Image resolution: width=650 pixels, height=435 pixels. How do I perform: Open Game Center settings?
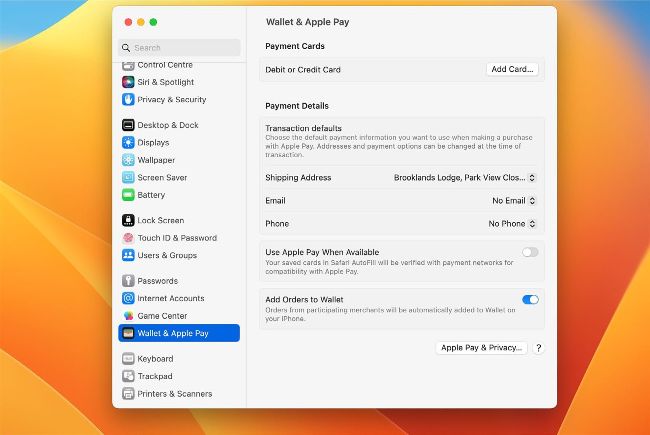[162, 316]
